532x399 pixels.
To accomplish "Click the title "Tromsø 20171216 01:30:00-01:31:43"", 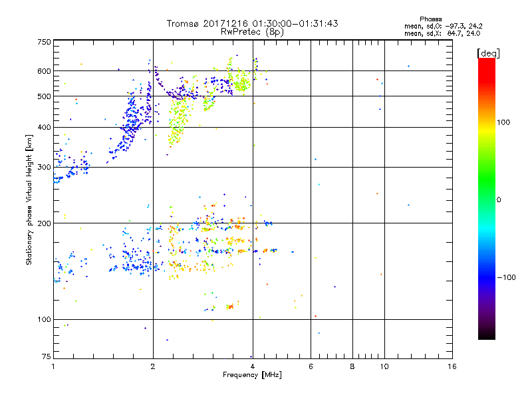I will (x=252, y=23).
